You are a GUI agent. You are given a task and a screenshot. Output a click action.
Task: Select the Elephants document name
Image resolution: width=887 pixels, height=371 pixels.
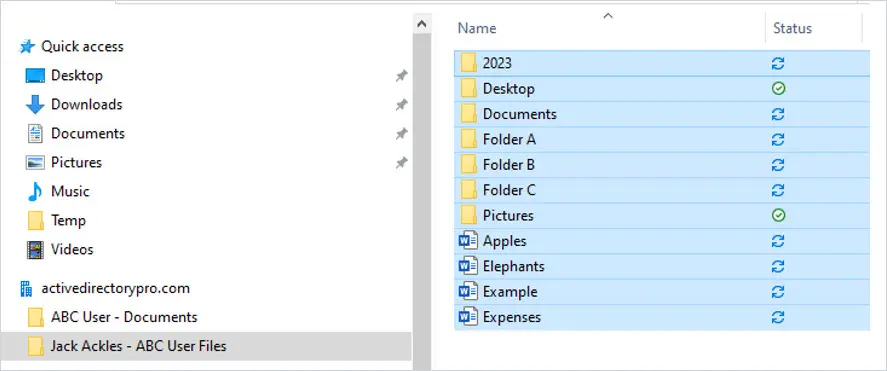[514, 266]
